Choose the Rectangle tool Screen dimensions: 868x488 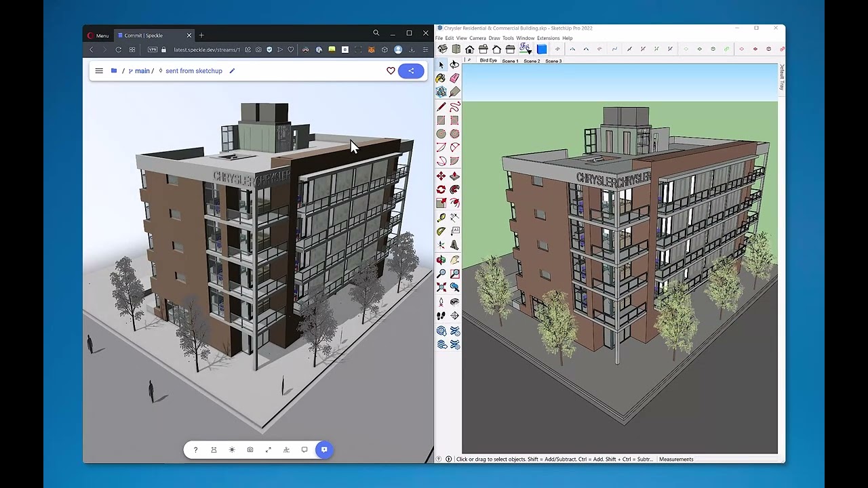point(441,120)
